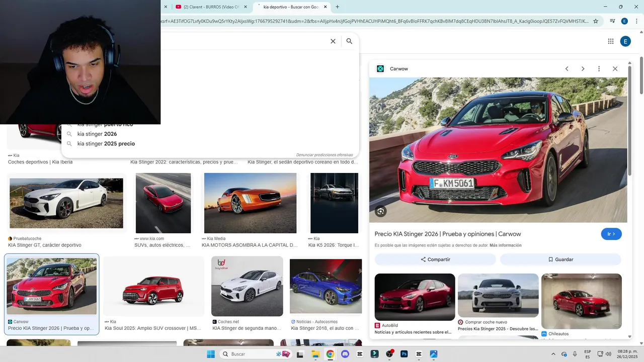
Task: Choose suggestion kia stinger 2025 precio
Action: click(106, 144)
